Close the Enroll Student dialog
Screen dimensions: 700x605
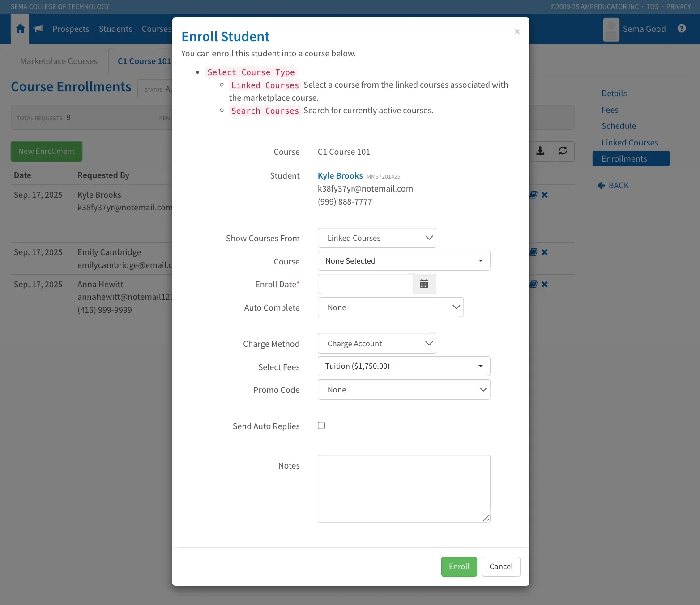point(517,32)
